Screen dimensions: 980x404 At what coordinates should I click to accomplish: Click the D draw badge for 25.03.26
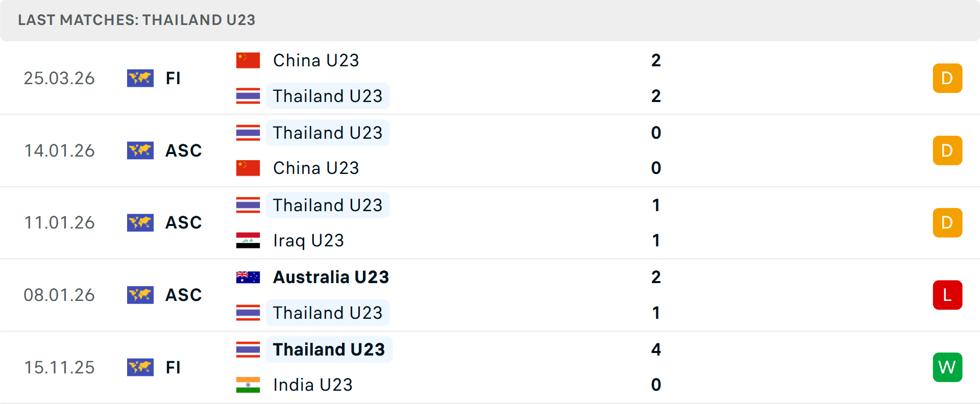947,78
